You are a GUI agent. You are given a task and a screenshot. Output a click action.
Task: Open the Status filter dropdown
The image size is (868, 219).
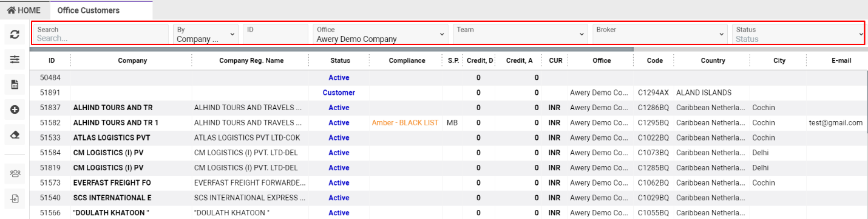coord(799,34)
